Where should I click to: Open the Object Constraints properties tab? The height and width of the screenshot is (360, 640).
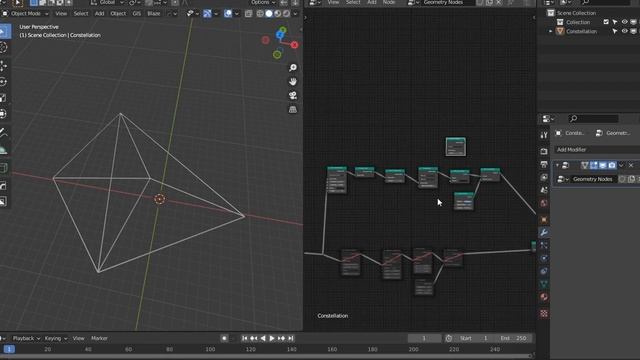[544, 271]
